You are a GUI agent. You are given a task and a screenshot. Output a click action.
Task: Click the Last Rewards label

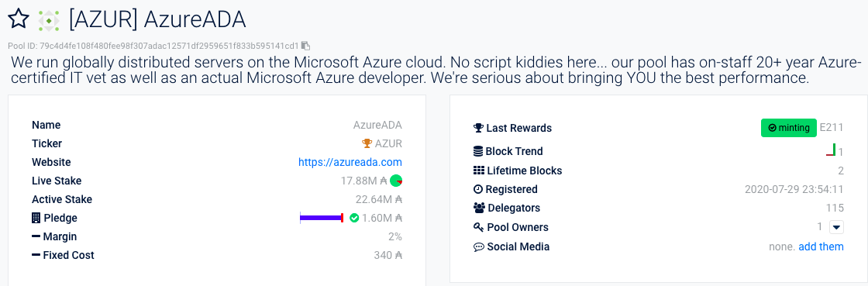tap(519, 129)
